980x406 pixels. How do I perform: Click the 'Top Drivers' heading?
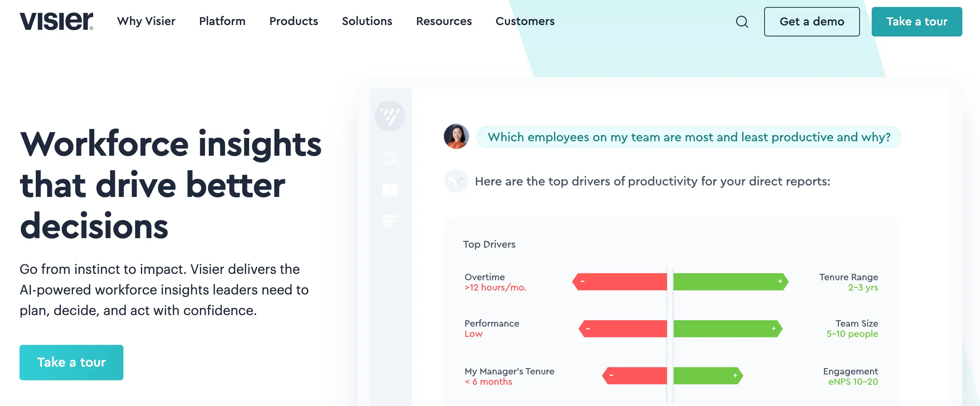pyautogui.click(x=489, y=244)
